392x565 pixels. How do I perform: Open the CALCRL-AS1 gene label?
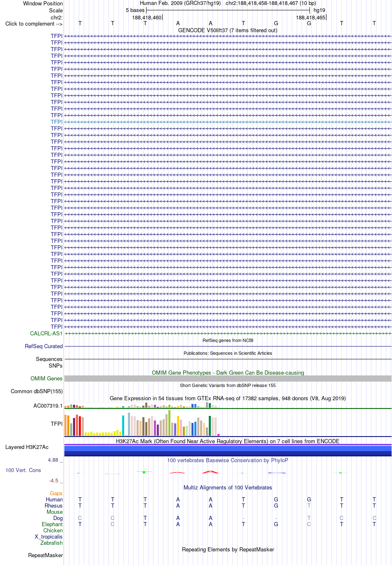[46, 333]
